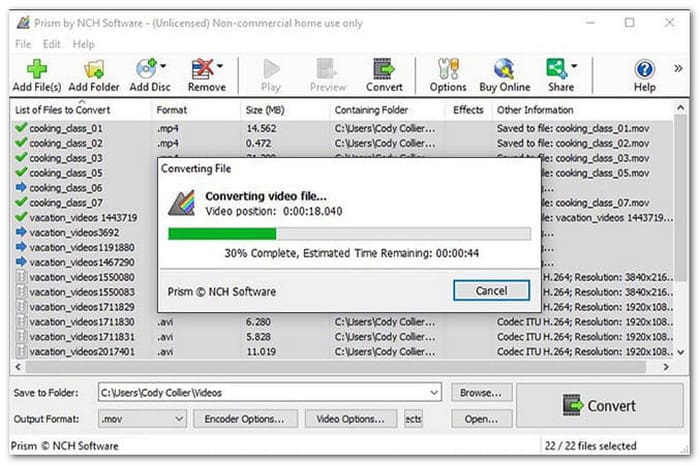700x465 pixels.
Task: Open the Help menu
Action: [x=83, y=44]
